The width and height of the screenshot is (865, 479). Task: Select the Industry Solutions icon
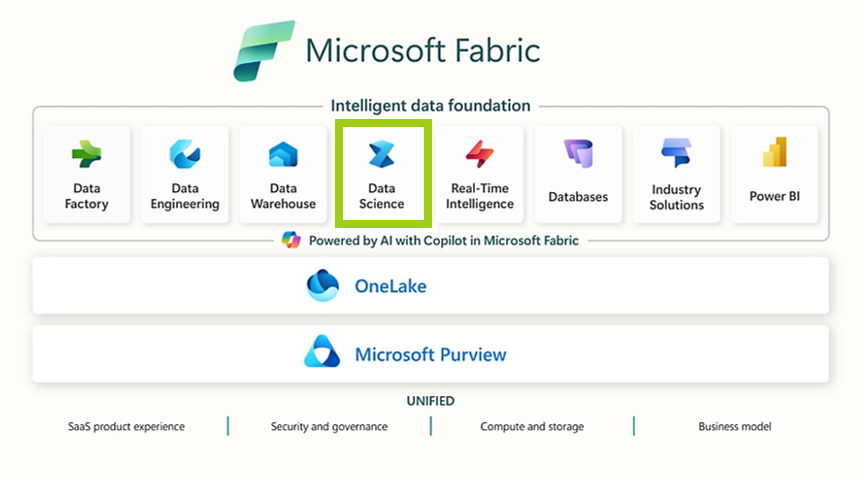[676, 155]
